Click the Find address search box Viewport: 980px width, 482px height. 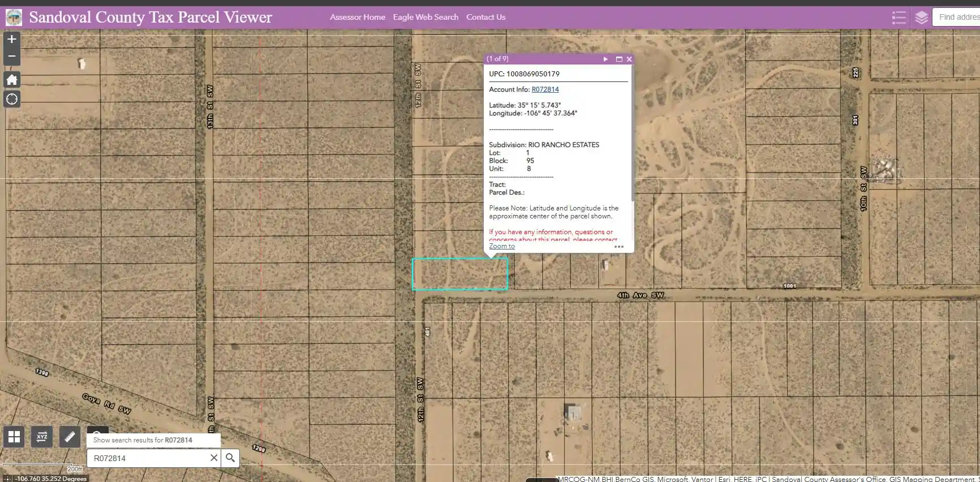click(x=956, y=18)
